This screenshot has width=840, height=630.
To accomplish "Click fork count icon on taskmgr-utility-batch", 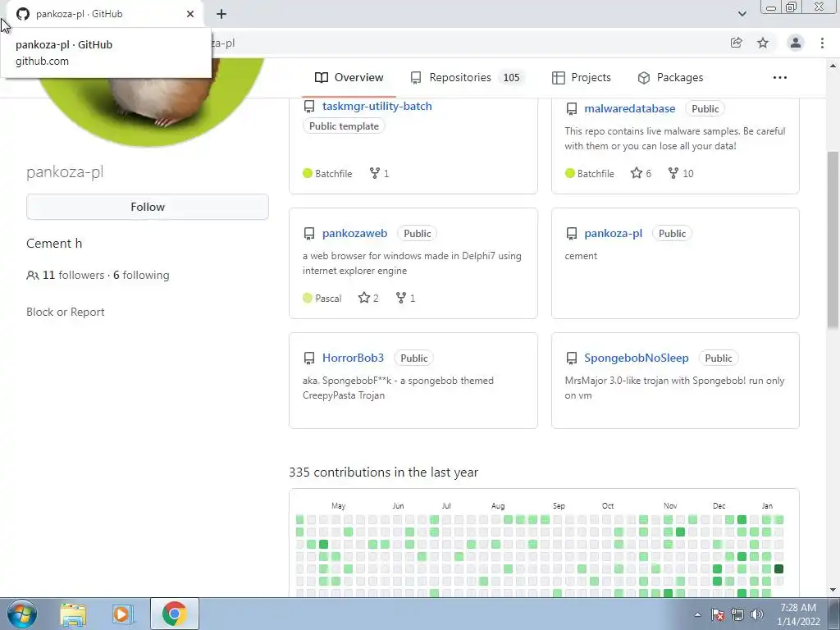I will 374,173.
